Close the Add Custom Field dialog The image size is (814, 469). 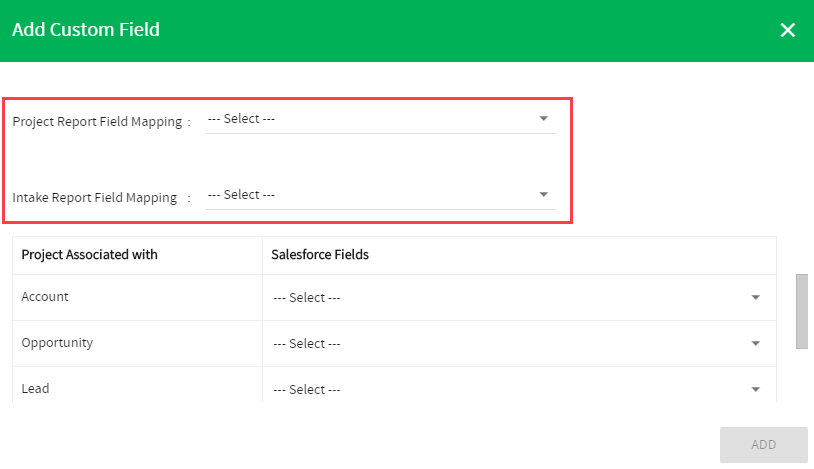tap(788, 30)
